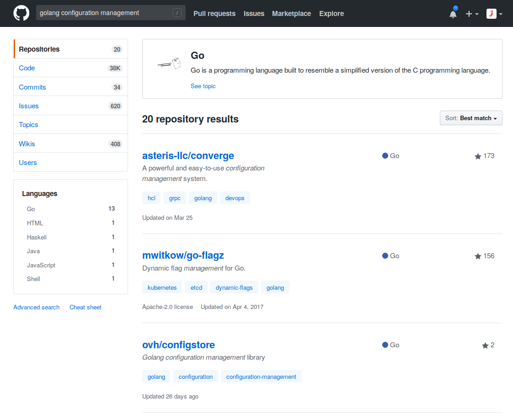Click the golang tag under mwitkow/go-flagz

tap(275, 287)
